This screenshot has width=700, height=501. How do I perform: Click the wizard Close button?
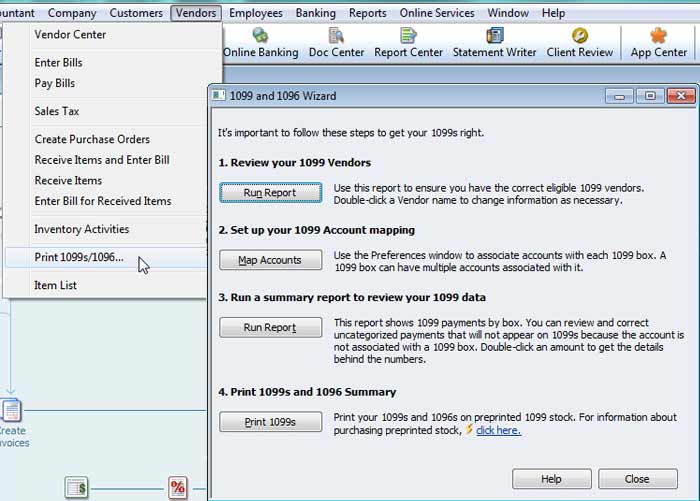(638, 479)
